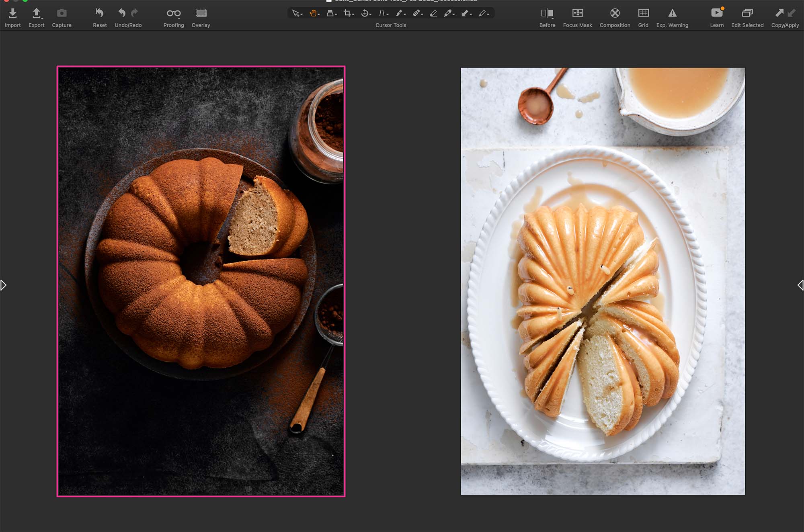804x532 pixels.
Task: Enable the Focus Mask
Action: 578,13
